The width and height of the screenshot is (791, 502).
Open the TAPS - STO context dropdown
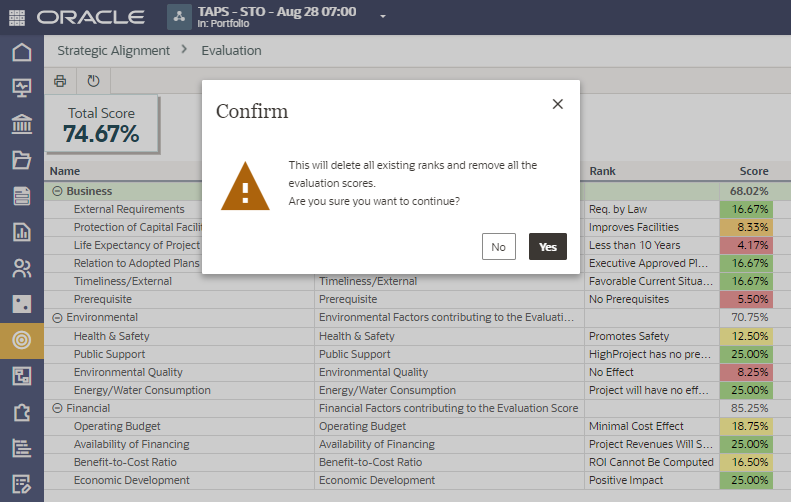[x=383, y=17]
